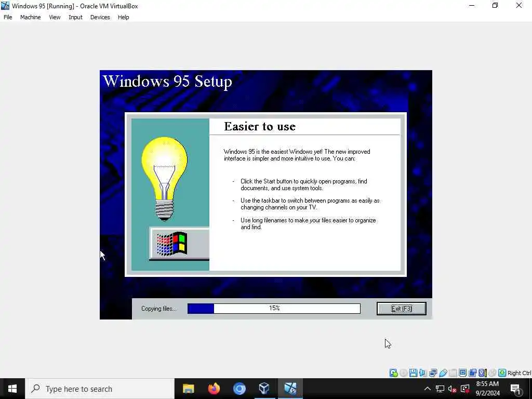Open the notification center icon
This screenshot has width=532, height=399.
[516, 389]
